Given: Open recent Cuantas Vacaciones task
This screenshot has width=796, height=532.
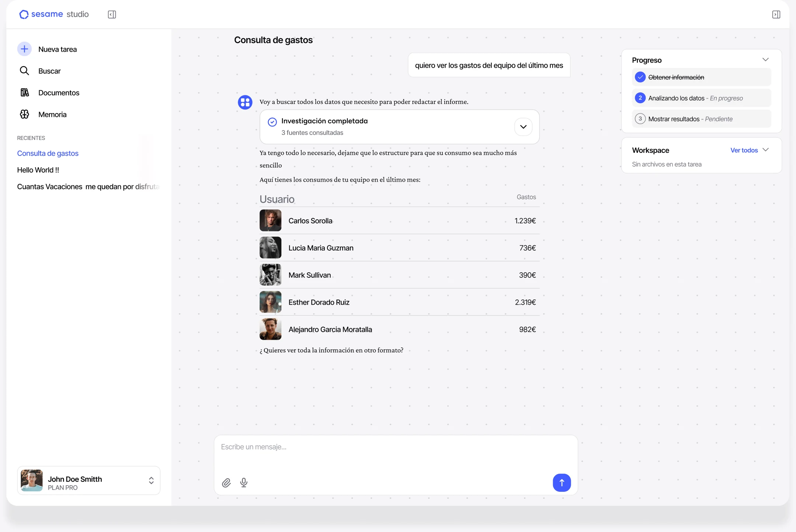Looking at the screenshot, I should 88,186.
